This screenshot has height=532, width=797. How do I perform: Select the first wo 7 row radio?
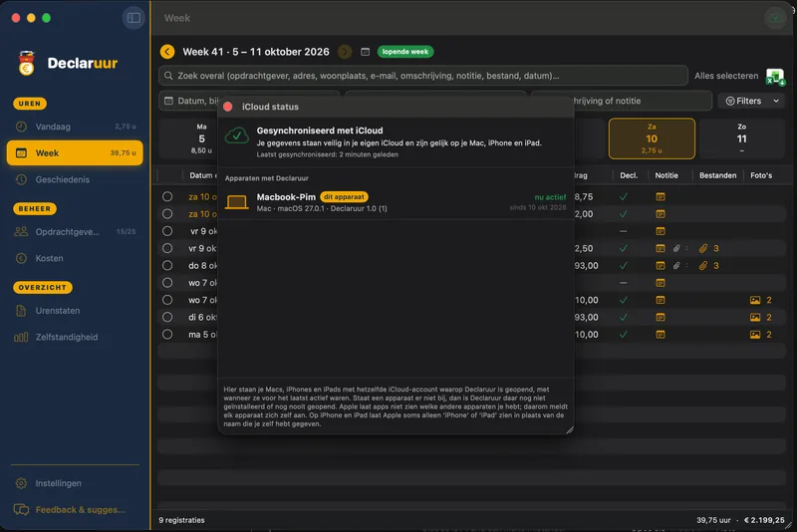click(167, 283)
